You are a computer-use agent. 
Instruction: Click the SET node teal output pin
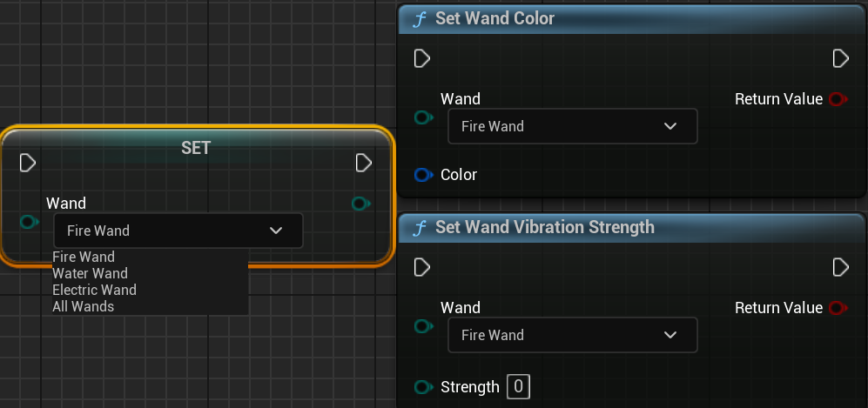[x=360, y=204]
